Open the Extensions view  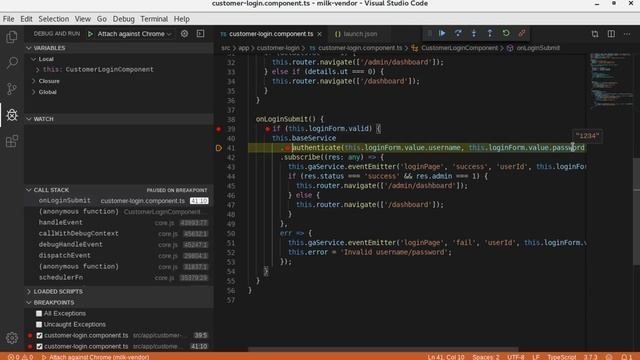click(x=12, y=141)
